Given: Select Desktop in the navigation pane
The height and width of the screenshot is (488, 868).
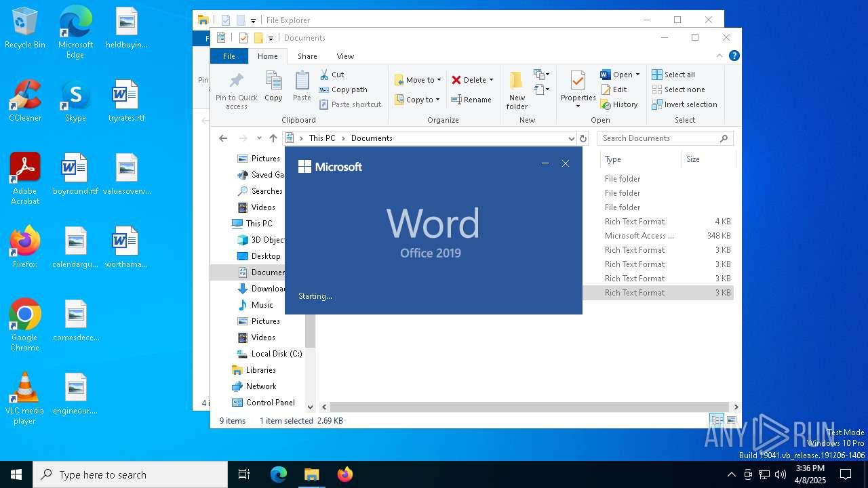Looking at the screenshot, I should [265, 256].
